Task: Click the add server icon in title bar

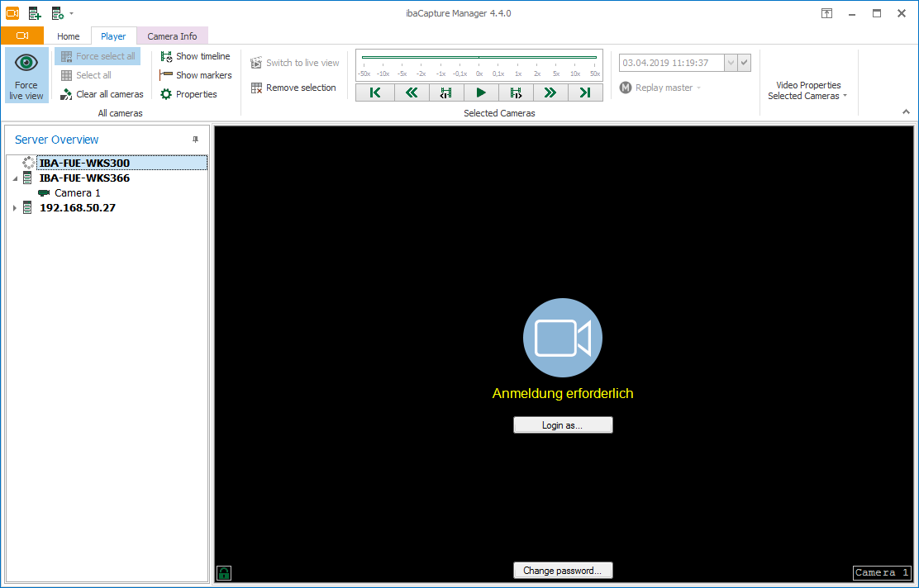Action: pyautogui.click(x=35, y=13)
